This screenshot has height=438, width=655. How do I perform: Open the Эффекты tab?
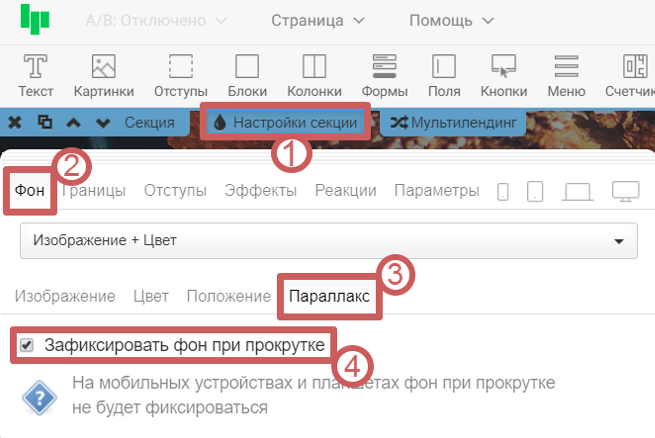[260, 191]
